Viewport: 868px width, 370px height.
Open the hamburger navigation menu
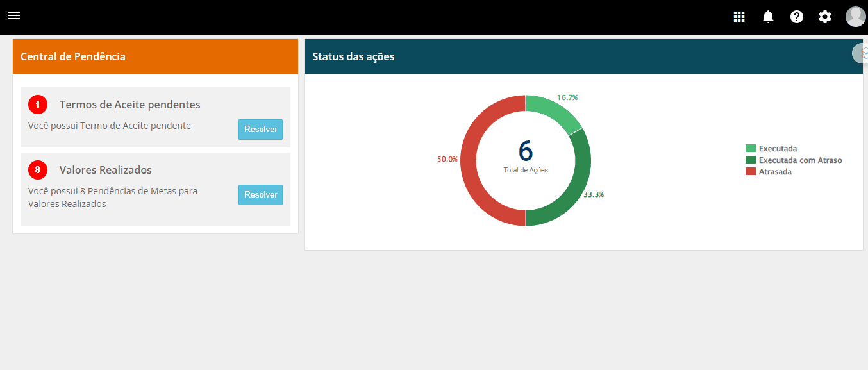[x=14, y=16]
